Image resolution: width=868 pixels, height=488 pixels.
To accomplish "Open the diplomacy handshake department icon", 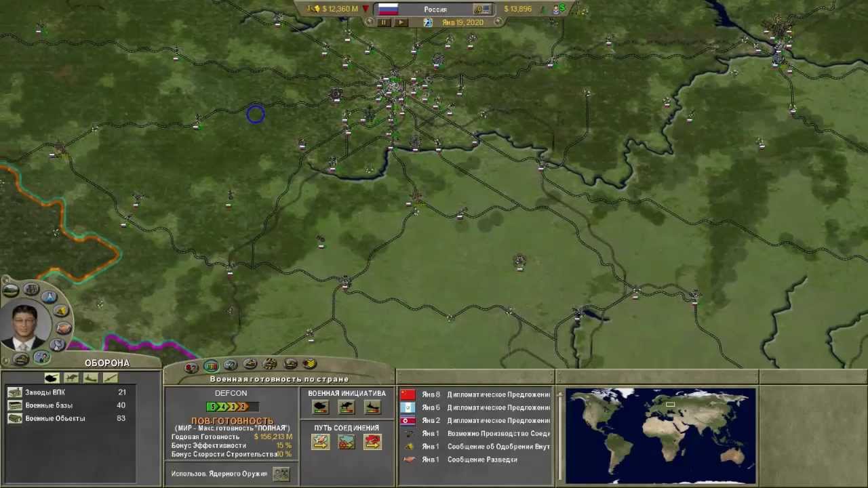I will point(64,329).
